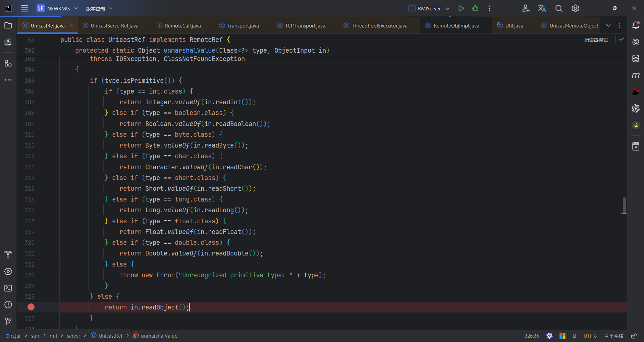Open the AI assistant spiral icon
644x342 pixels.
tap(636, 42)
